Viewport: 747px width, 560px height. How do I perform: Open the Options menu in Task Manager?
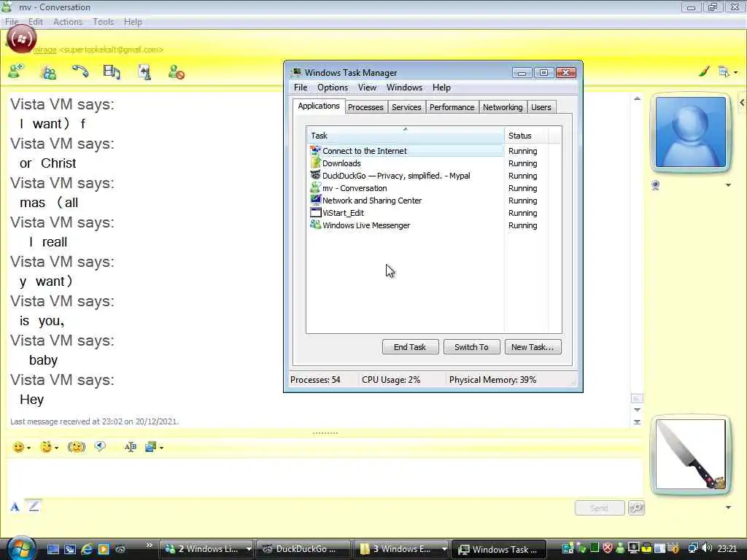tap(333, 87)
